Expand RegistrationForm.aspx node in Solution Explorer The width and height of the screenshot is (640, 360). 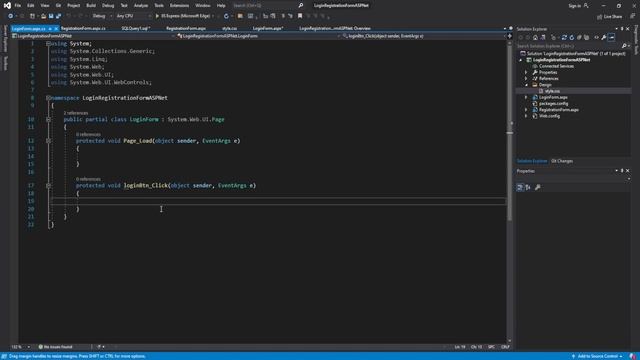(x=526, y=110)
